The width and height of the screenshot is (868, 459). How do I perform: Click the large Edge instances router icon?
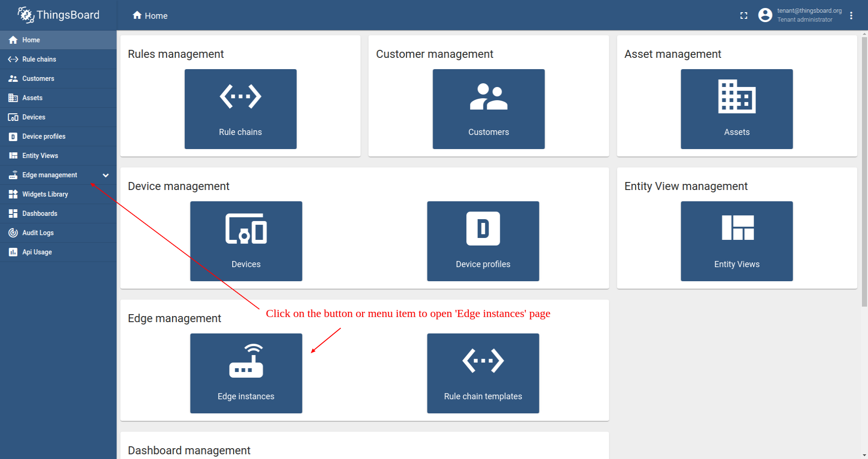[246, 361]
